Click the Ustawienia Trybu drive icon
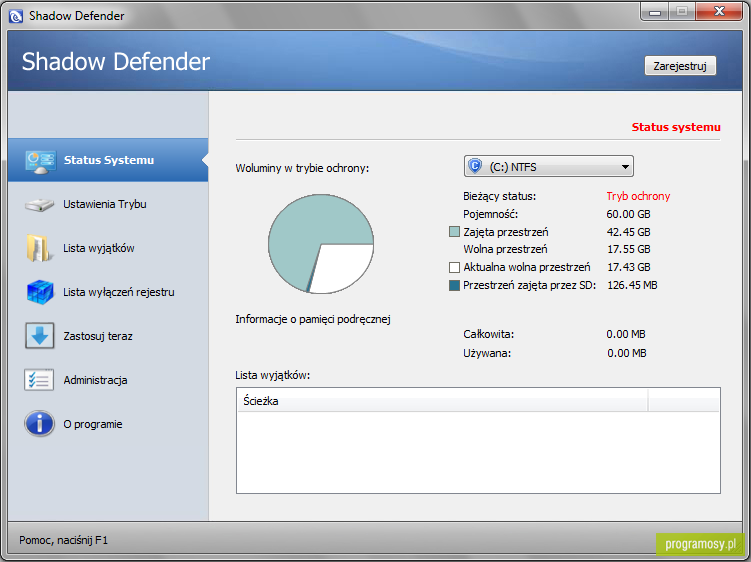751x562 pixels. (x=39, y=205)
